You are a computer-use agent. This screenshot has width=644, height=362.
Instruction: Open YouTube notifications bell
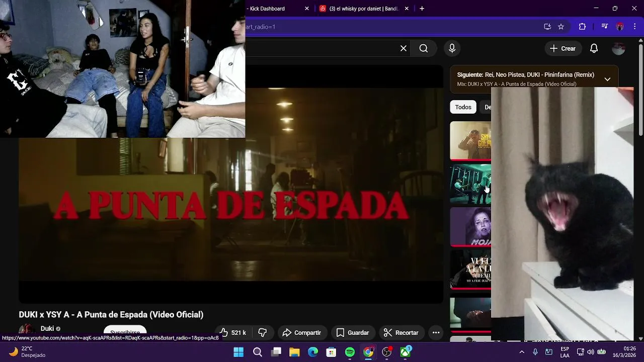[594, 48]
